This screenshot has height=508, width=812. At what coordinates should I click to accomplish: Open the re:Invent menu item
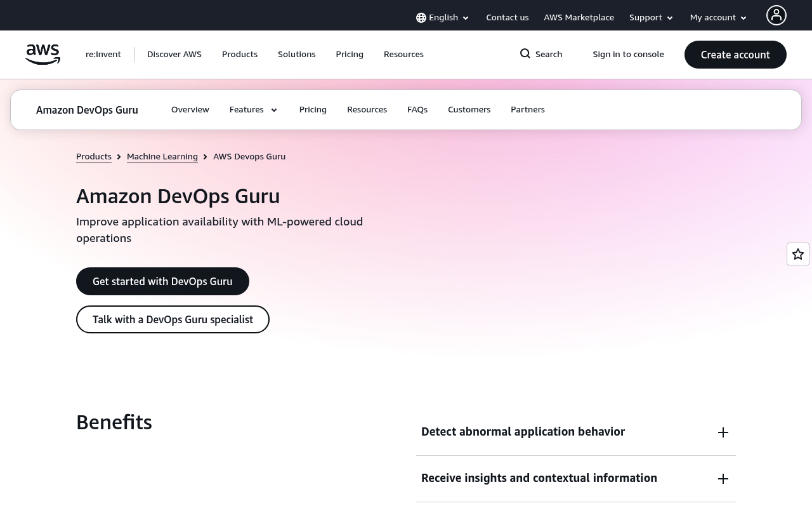(103, 54)
